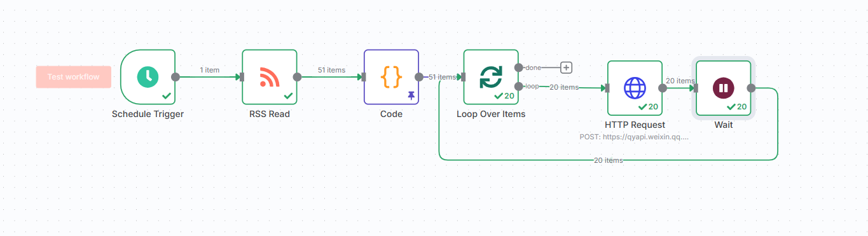This screenshot has width=868, height=236.
Task: Open the Loop Over Items node icon
Action: pos(490,77)
